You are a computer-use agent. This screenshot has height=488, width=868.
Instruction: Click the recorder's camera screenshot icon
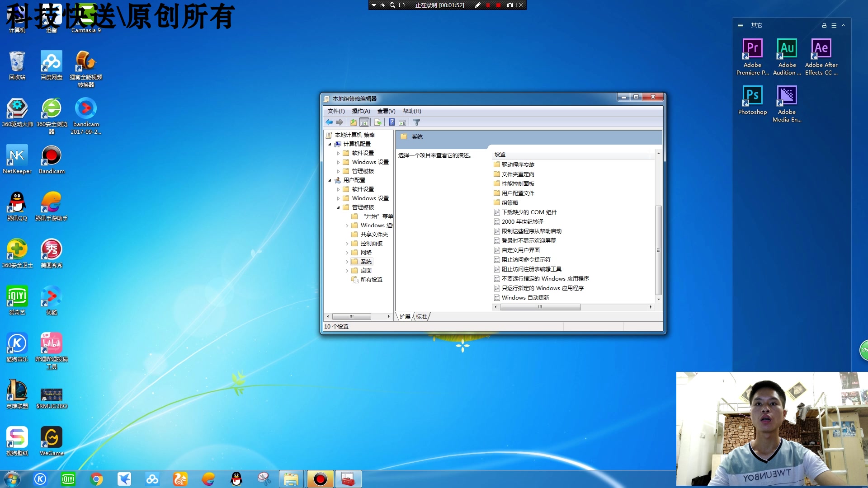point(509,5)
